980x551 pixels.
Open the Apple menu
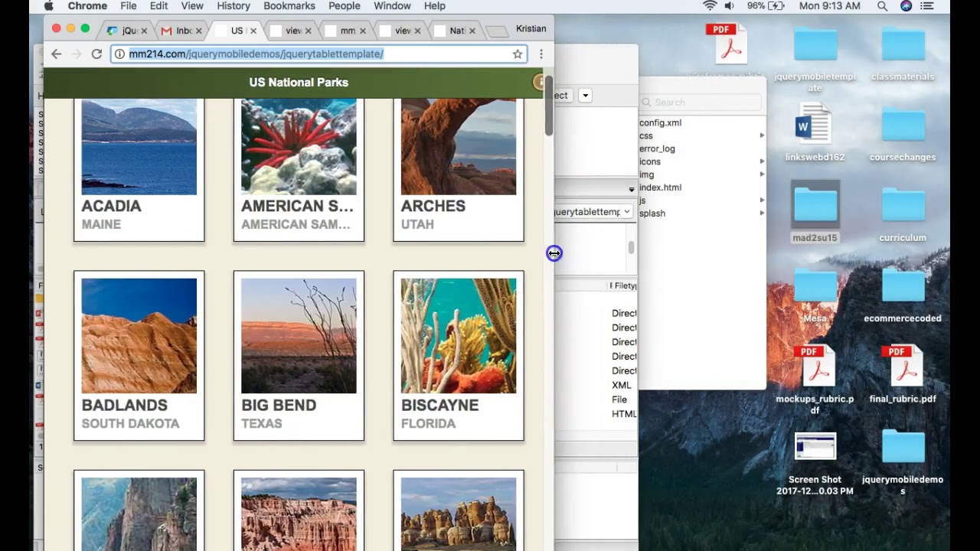click(49, 6)
